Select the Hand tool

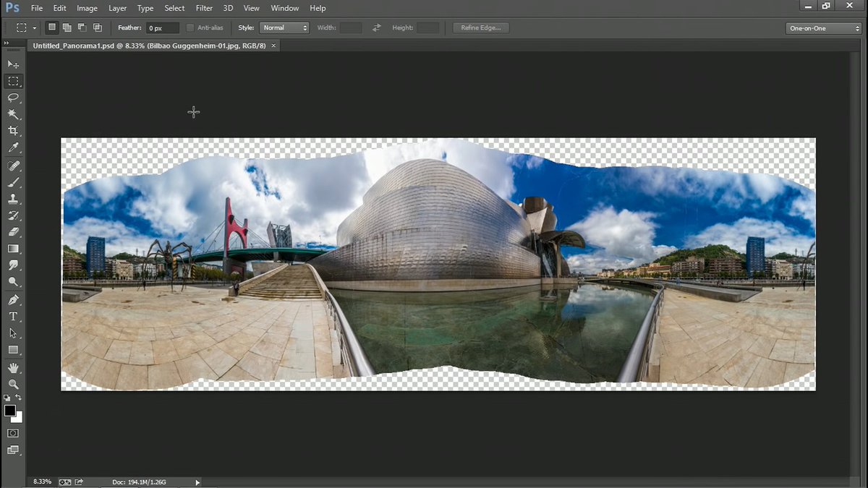point(13,367)
